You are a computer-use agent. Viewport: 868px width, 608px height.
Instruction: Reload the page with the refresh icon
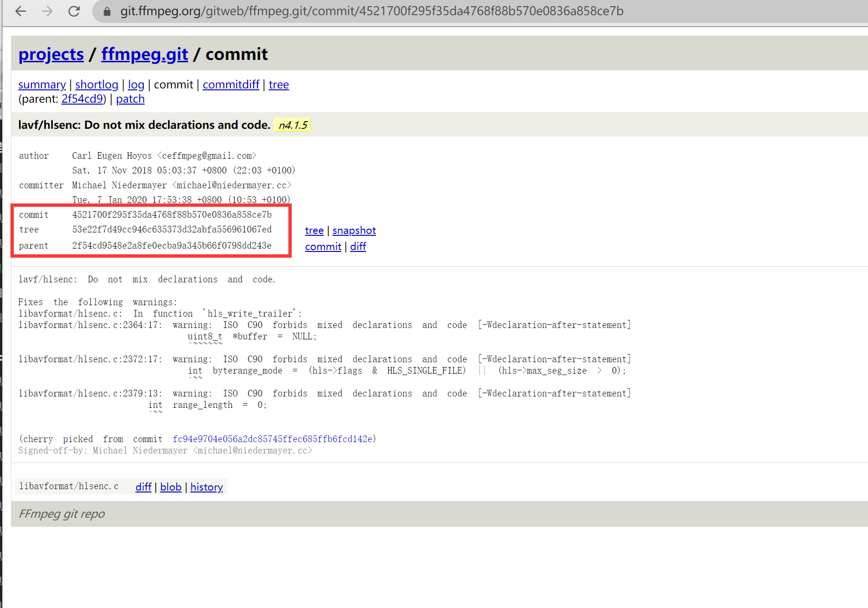(x=74, y=11)
